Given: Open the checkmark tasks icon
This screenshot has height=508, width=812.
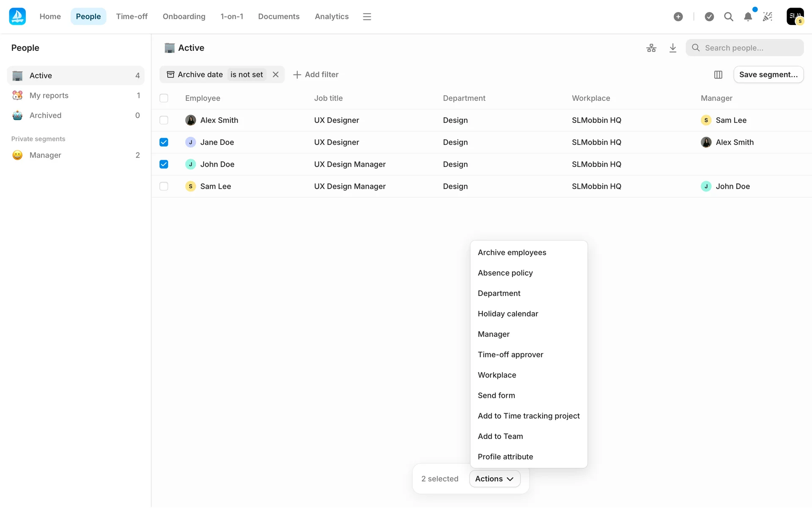Looking at the screenshot, I should click(x=709, y=17).
